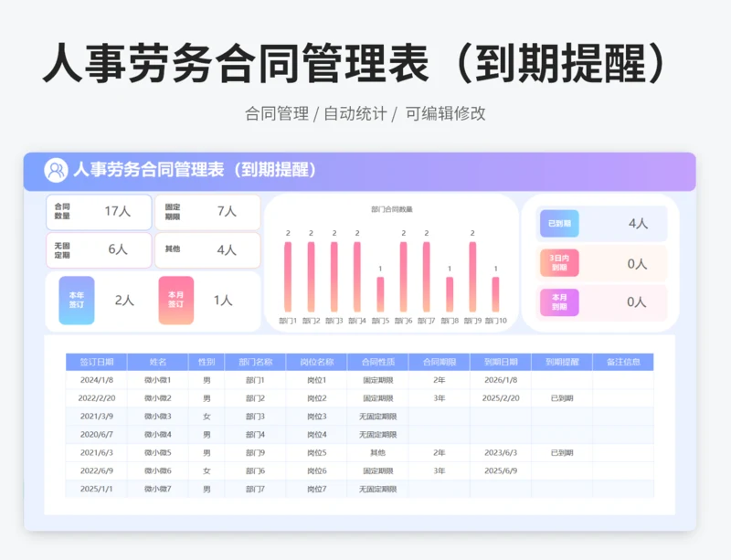The width and height of the screenshot is (731, 560).
Task: Click the cell containing 微小微3
Action: (x=157, y=417)
